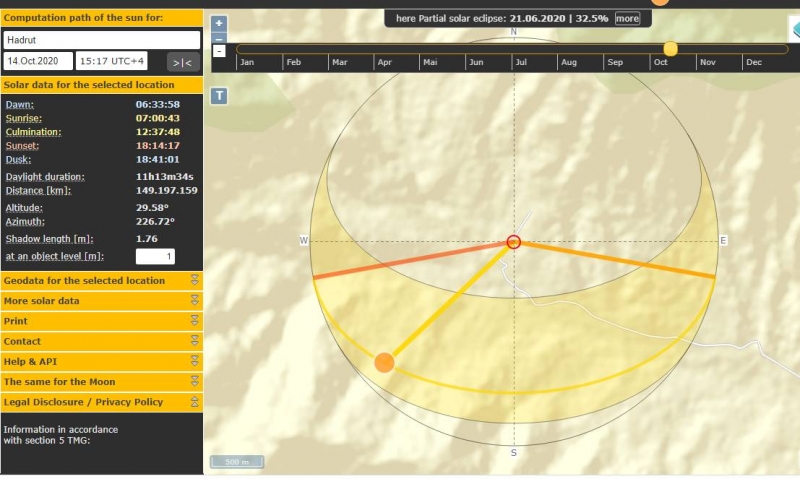
Task: Open the Contact section
Action: (x=100, y=341)
